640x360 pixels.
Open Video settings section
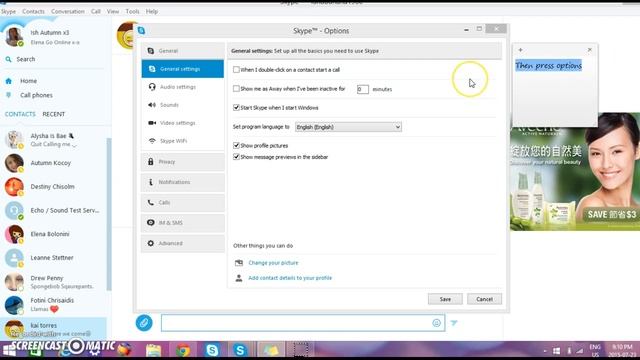tap(182, 123)
